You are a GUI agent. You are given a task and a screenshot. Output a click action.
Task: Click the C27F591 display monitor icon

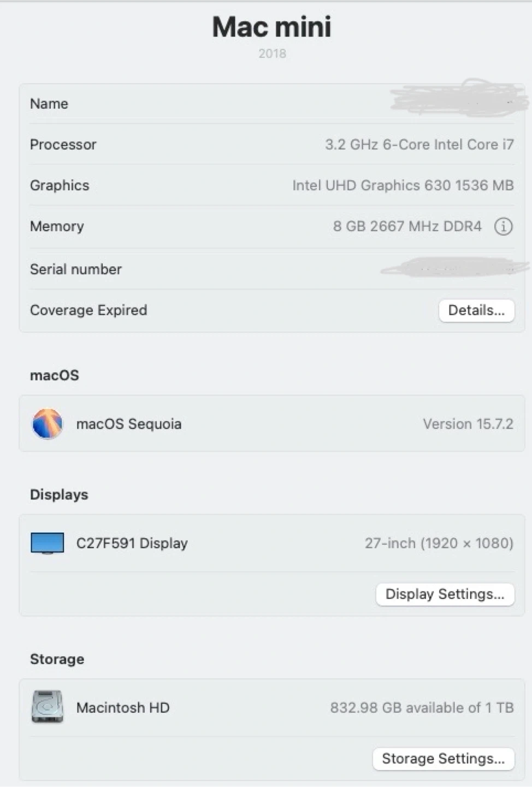point(48,543)
